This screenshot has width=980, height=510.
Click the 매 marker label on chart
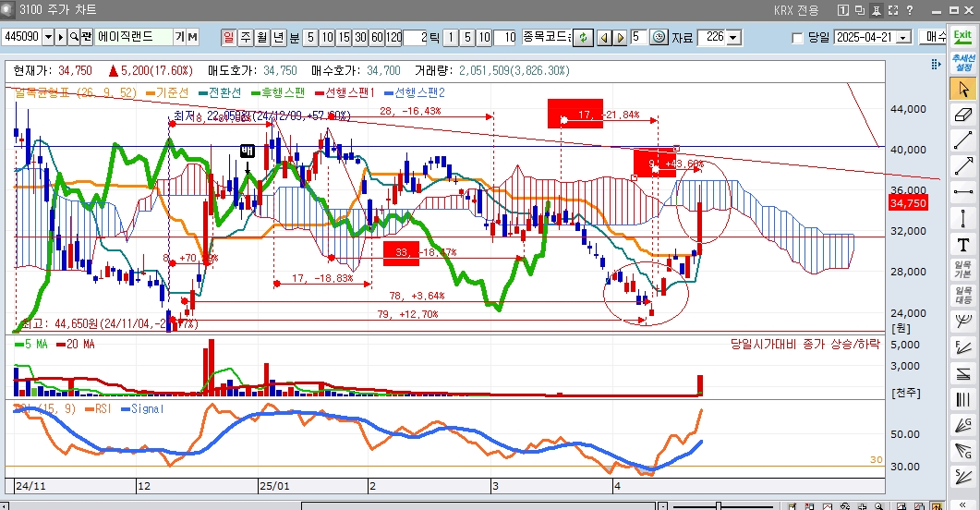tap(248, 150)
